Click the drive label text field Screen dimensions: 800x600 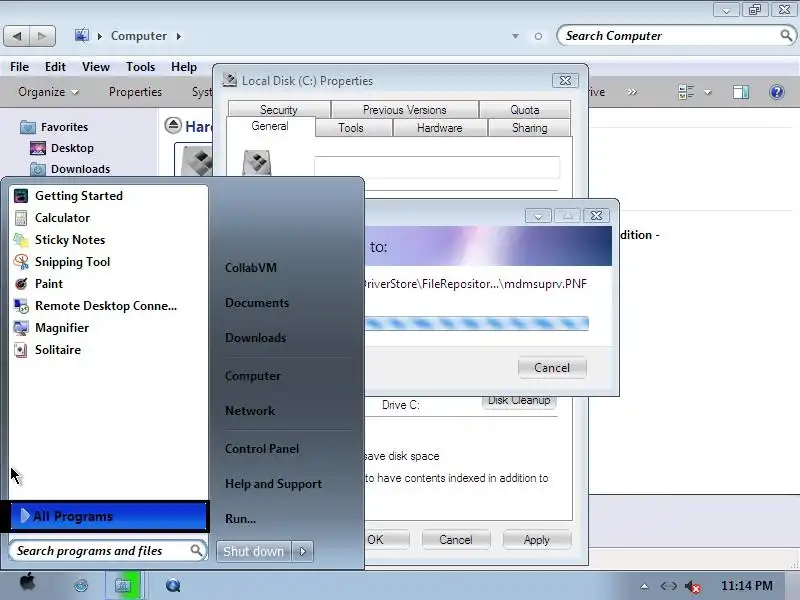coord(437,167)
